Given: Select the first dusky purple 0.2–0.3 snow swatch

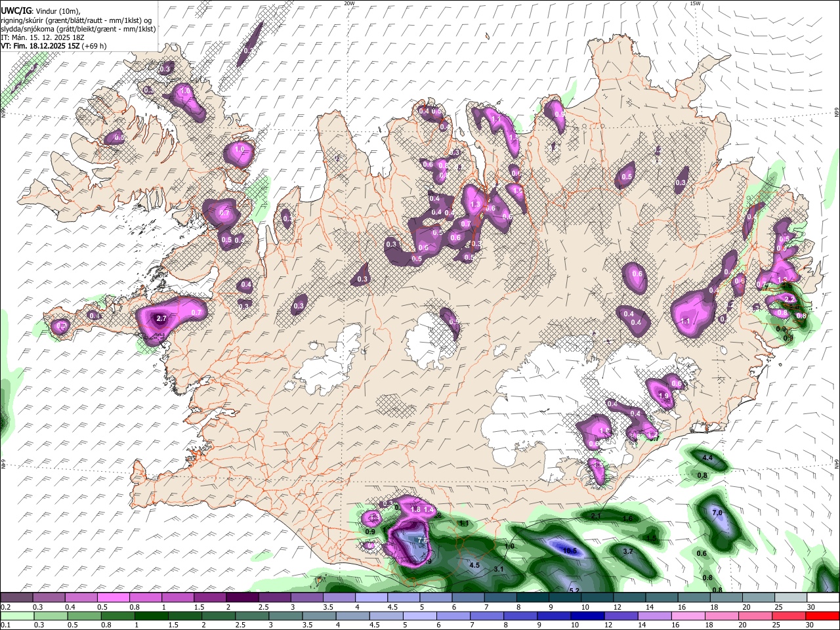Looking at the screenshot, I should (16, 598).
